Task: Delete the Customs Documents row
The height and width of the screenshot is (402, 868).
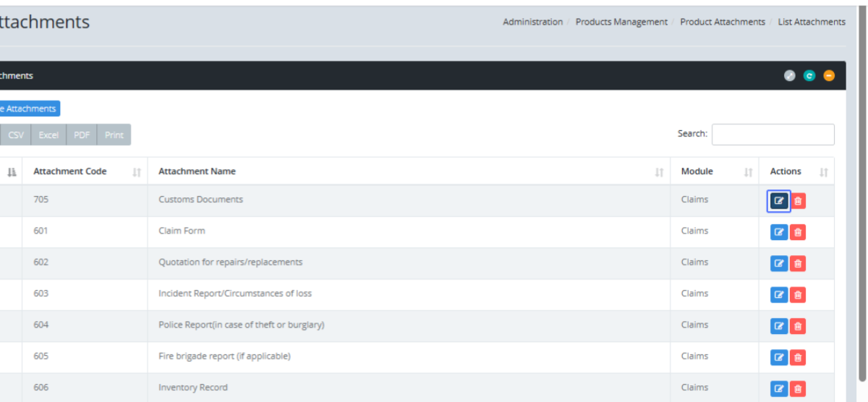Action: coord(798,201)
